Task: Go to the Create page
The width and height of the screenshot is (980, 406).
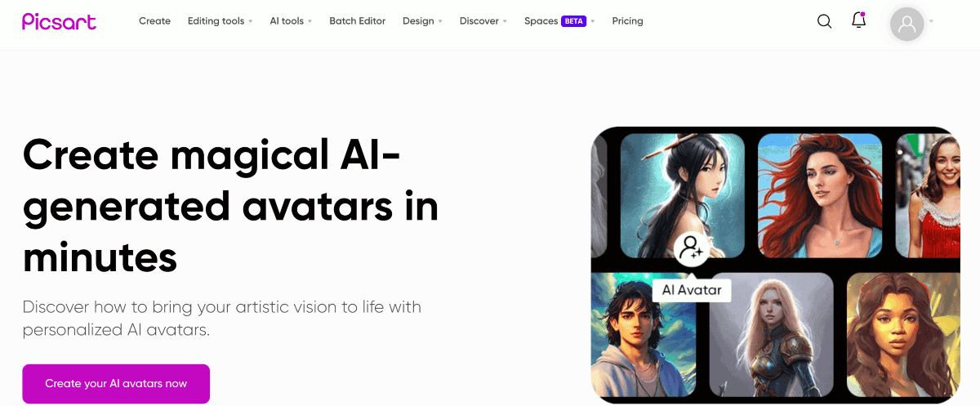Action: pos(154,21)
